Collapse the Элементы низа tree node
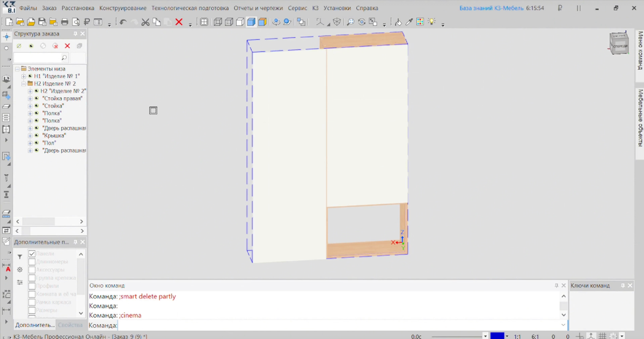The height and width of the screenshot is (339, 644). click(17, 69)
